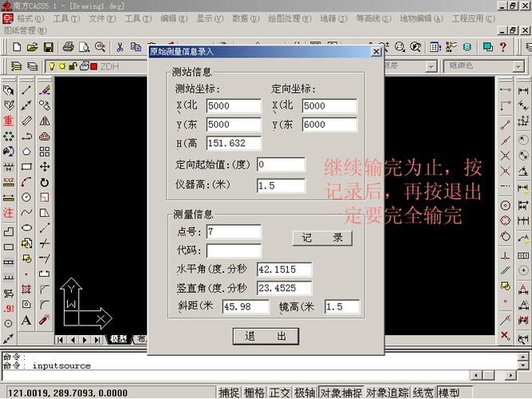Open a file with the folder icon
This screenshot has height=399, width=532.
pyautogui.click(x=33, y=46)
